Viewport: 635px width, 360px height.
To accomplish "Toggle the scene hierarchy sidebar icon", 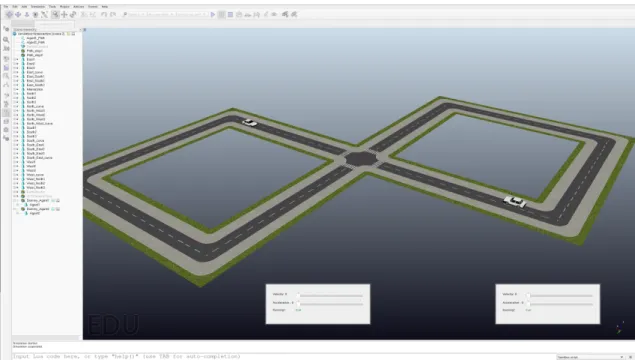I will point(6,113).
